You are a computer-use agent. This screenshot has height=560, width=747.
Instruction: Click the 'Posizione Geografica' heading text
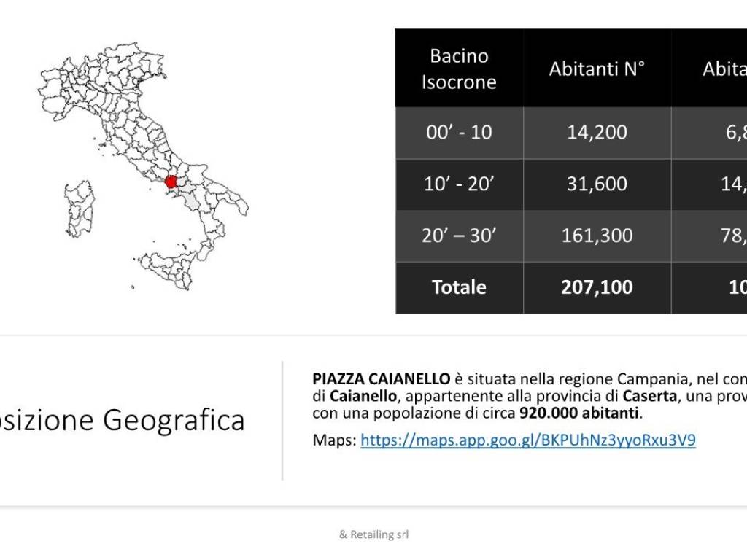pyautogui.click(x=123, y=421)
